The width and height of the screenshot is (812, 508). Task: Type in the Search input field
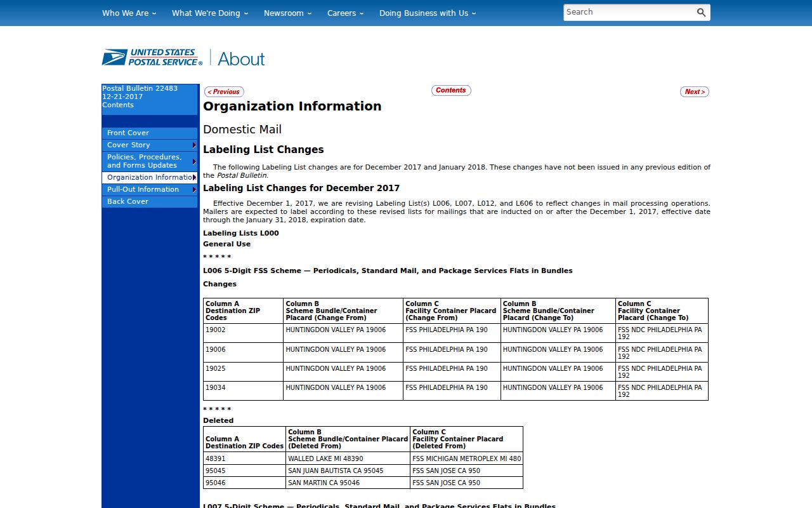coord(629,12)
